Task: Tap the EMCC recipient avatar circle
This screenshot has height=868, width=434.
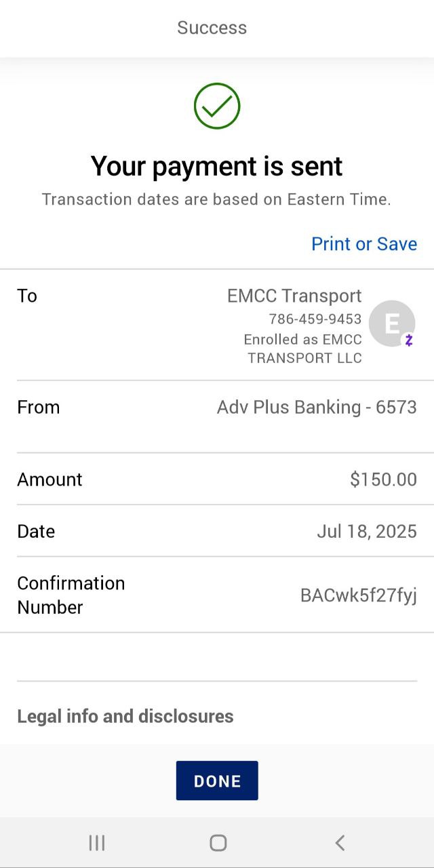Action: 391,323
